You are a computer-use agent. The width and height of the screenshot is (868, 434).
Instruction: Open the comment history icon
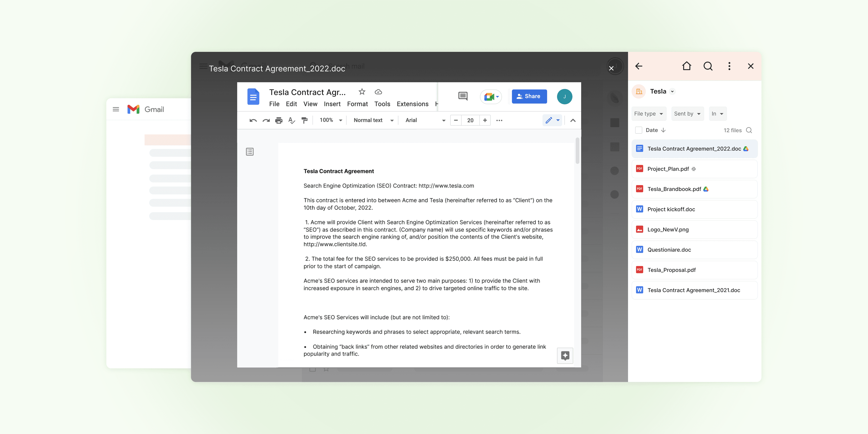click(x=463, y=96)
